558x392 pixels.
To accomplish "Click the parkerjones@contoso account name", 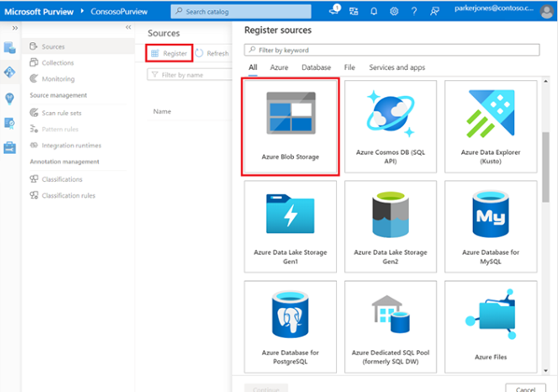I will click(494, 8).
